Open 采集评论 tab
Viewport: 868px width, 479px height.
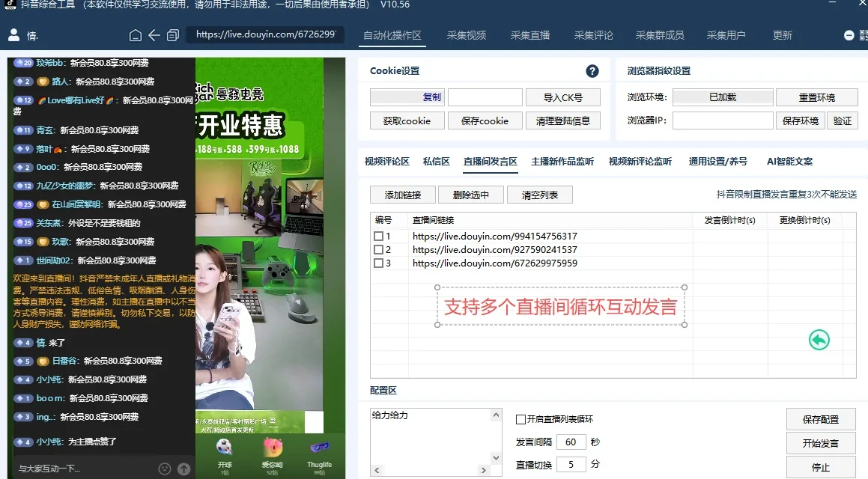(593, 35)
